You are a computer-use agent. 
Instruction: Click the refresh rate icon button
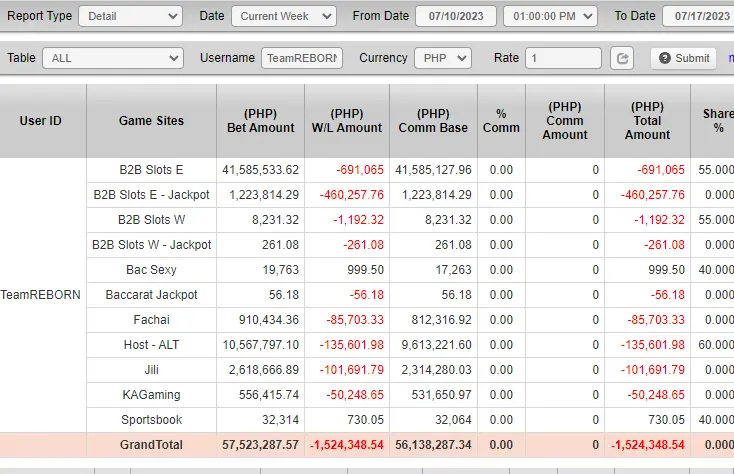coord(622,58)
